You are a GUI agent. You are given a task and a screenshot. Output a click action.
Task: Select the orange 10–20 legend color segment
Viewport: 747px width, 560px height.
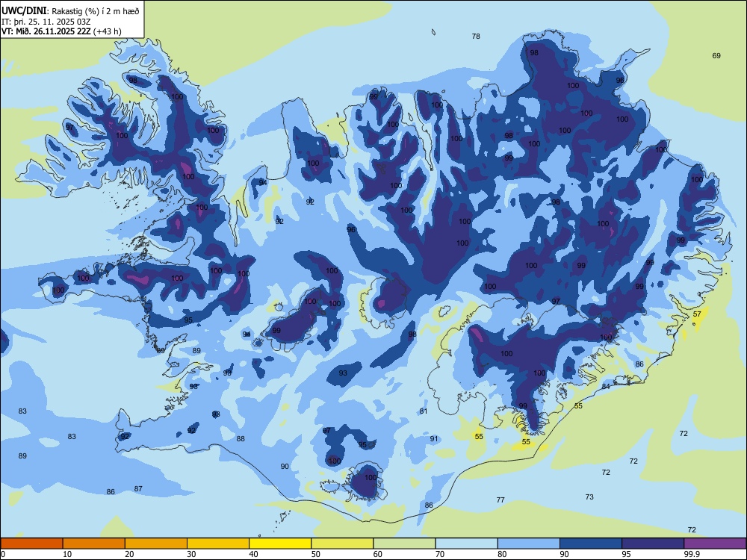point(94,544)
